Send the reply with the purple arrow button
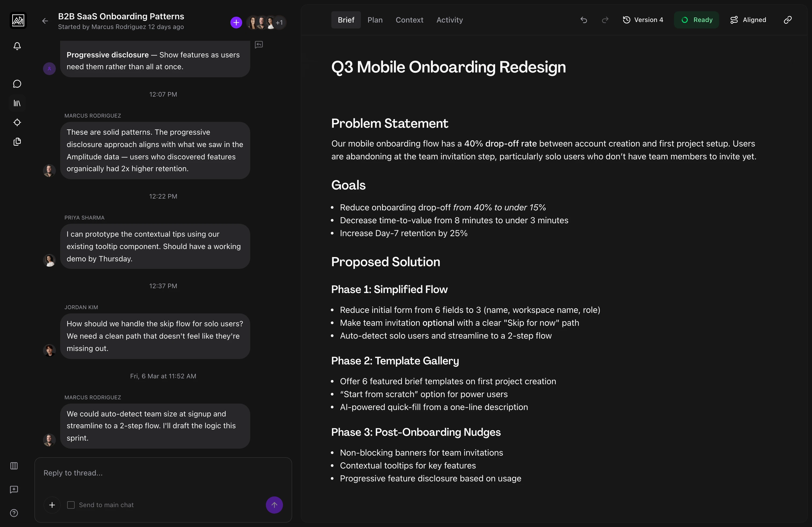The height and width of the screenshot is (527, 812). 274,505
